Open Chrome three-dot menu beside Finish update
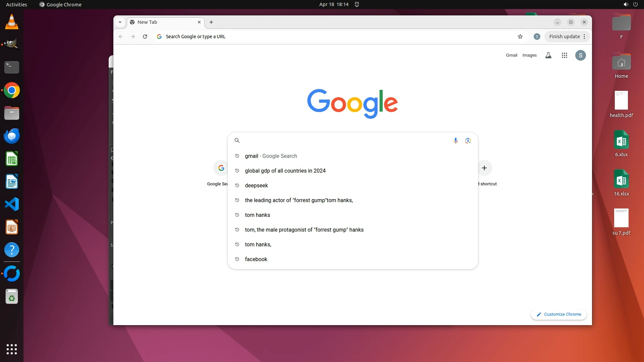Screen dimensions: 644x362 tap(584, 37)
